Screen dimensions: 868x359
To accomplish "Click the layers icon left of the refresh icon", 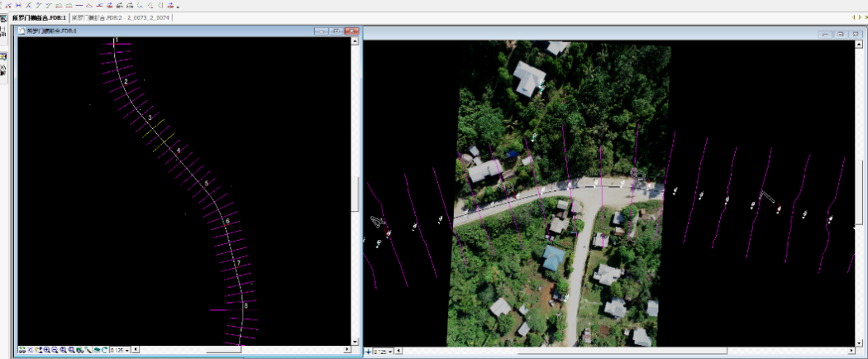I will tap(97, 350).
